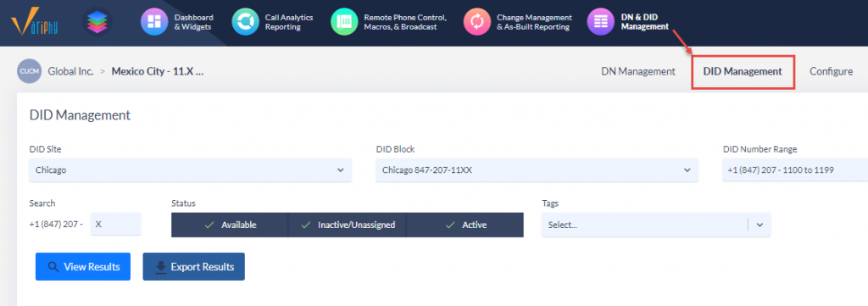The width and height of the screenshot is (868, 306).
Task: Click the Call Analytics Reporting circular icon
Action: pos(245,21)
